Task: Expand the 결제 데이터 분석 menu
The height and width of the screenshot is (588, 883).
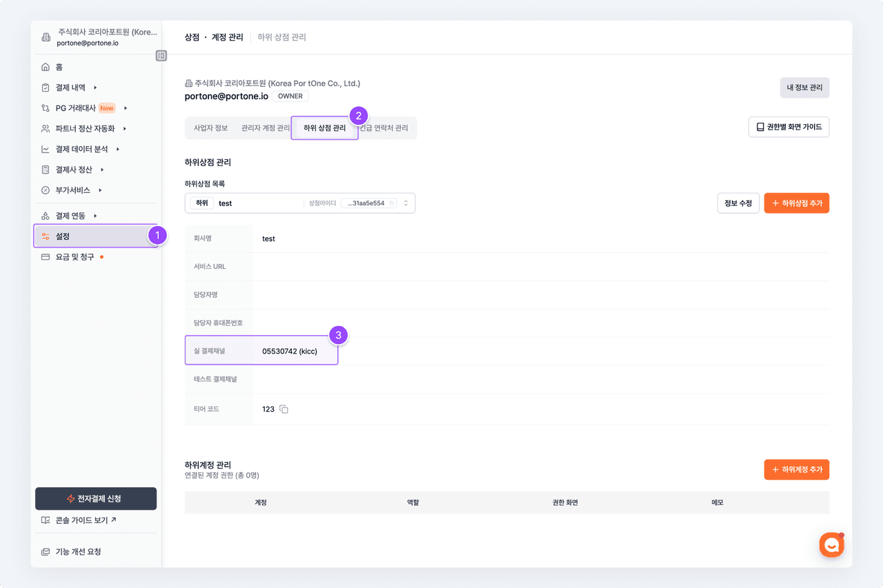Action: [x=118, y=149]
